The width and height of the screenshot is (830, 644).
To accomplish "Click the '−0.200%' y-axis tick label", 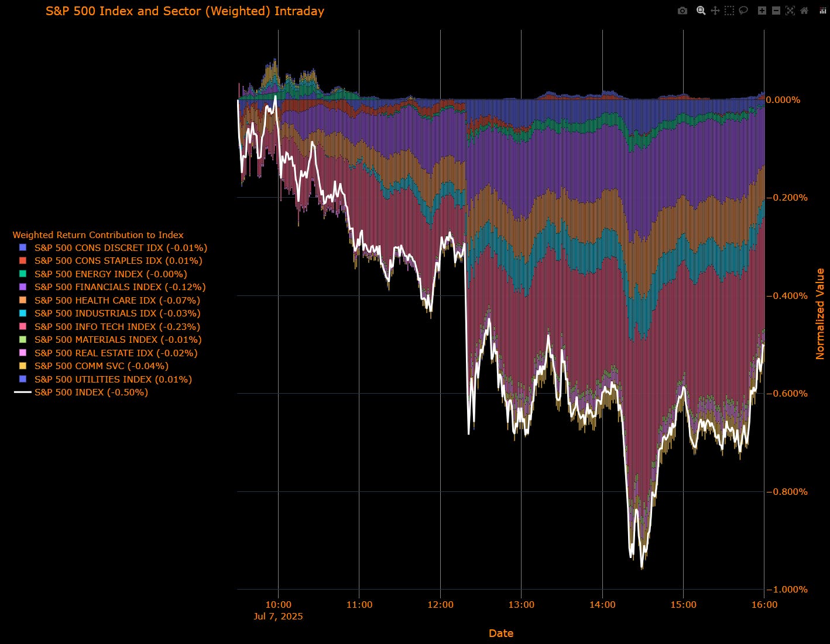I will pyautogui.click(x=787, y=198).
